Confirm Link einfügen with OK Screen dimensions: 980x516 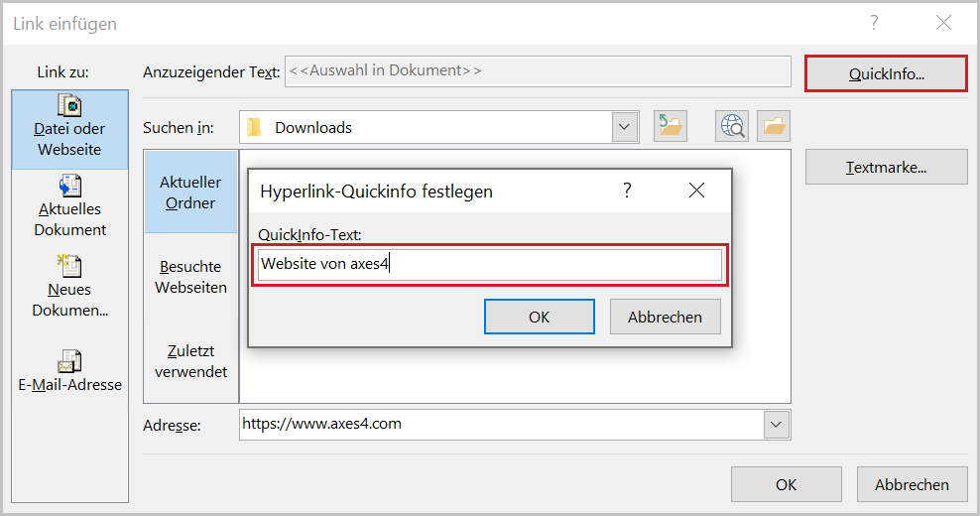pos(787,484)
